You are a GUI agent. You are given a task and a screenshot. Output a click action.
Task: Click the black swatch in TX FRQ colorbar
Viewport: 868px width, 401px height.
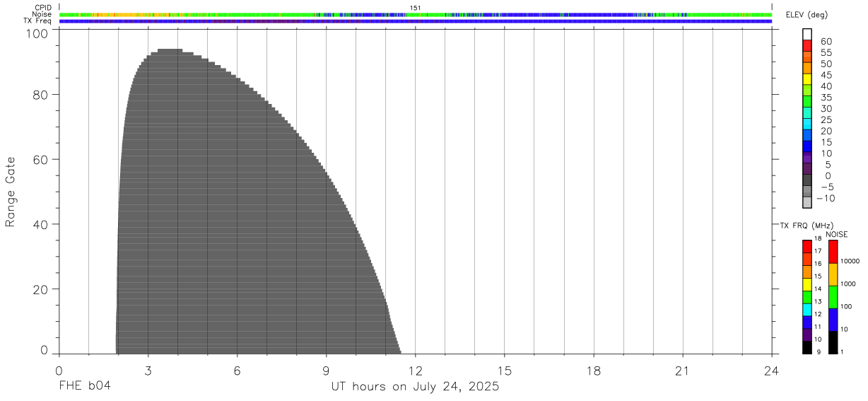(x=807, y=347)
